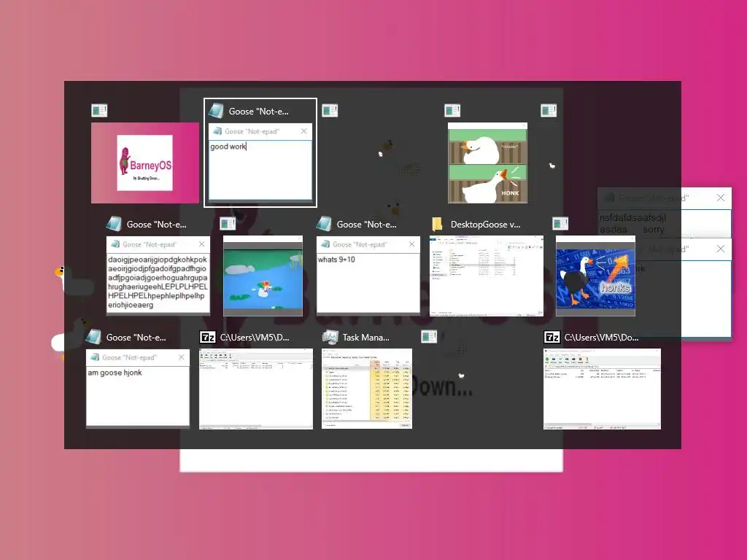Click the 'Task Mana...' title text

366,337
